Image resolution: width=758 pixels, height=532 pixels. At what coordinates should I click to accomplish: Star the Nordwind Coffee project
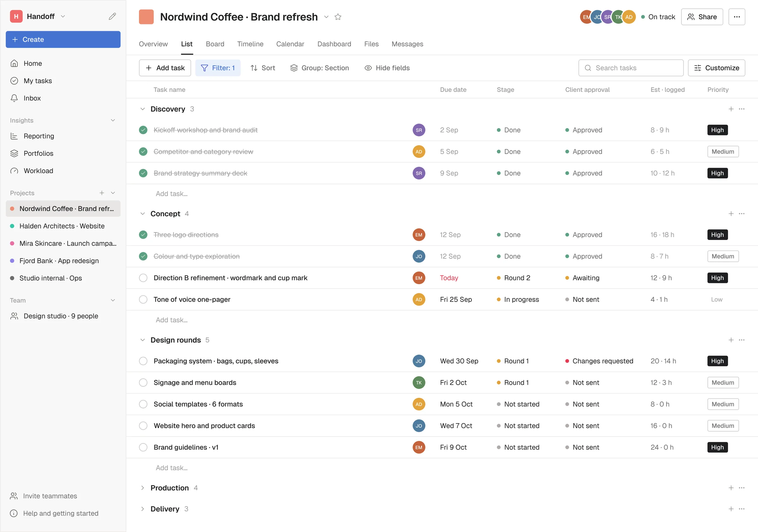tap(338, 17)
